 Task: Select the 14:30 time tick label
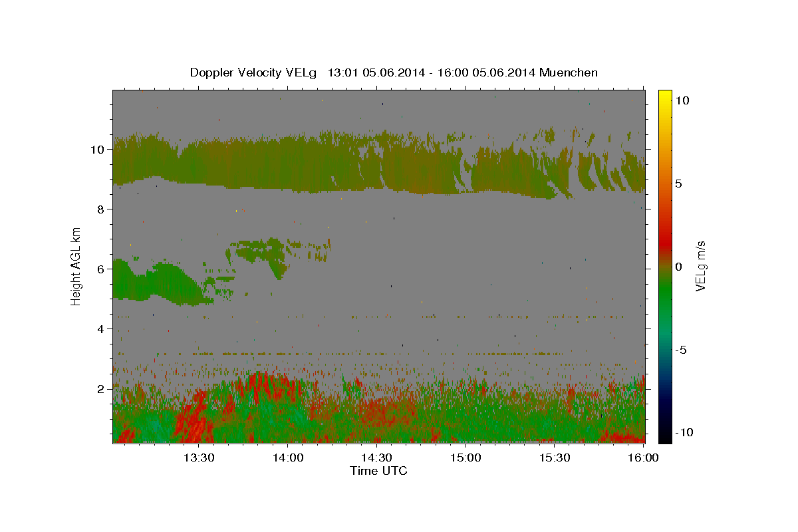[376, 458]
